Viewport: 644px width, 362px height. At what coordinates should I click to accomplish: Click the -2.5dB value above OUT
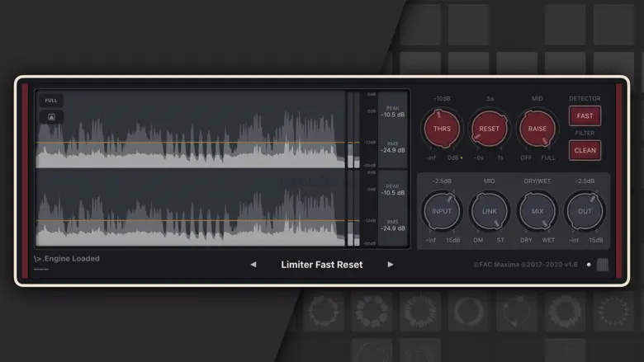585,181
